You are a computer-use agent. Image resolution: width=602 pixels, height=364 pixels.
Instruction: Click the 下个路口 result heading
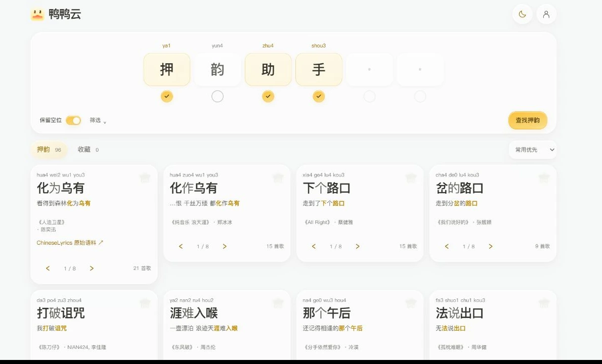327,188
